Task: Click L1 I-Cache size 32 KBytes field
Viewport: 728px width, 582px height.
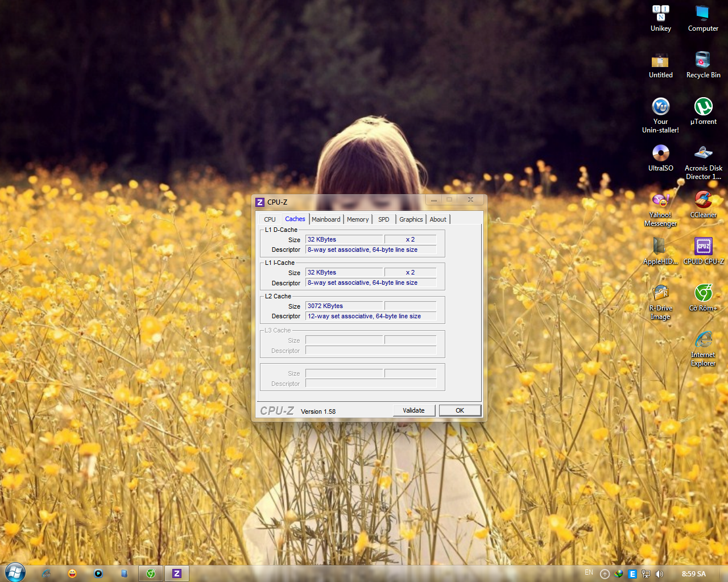Action: point(344,272)
